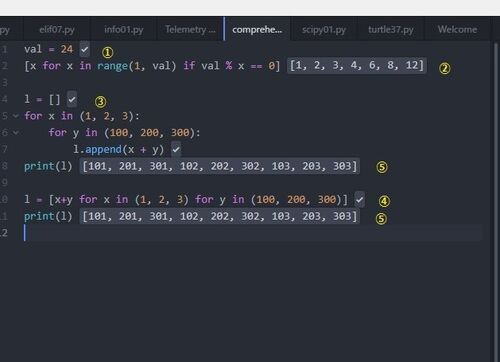
Task: Open the turtle37.py tab
Action: [391, 30]
